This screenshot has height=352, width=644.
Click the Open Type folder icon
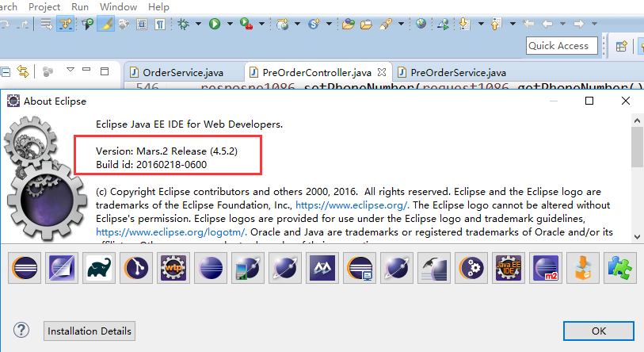[x=349, y=25]
